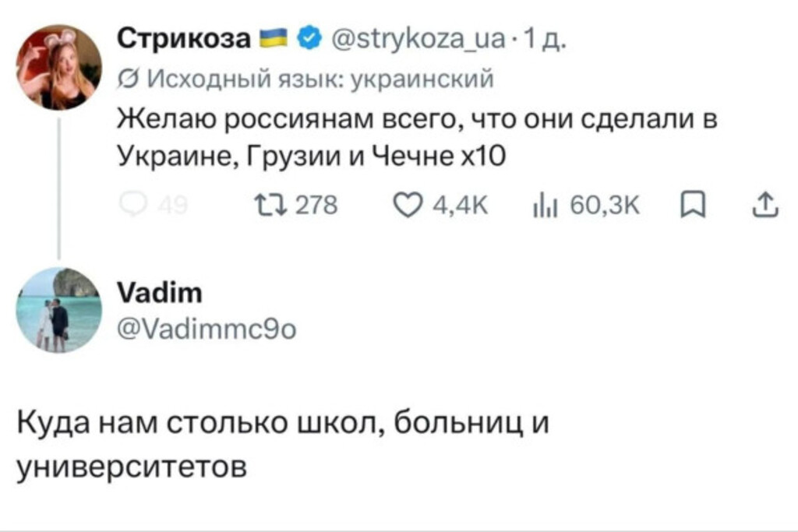Click the blue verified badge
Screen dimensions: 798x532
[x=309, y=39]
